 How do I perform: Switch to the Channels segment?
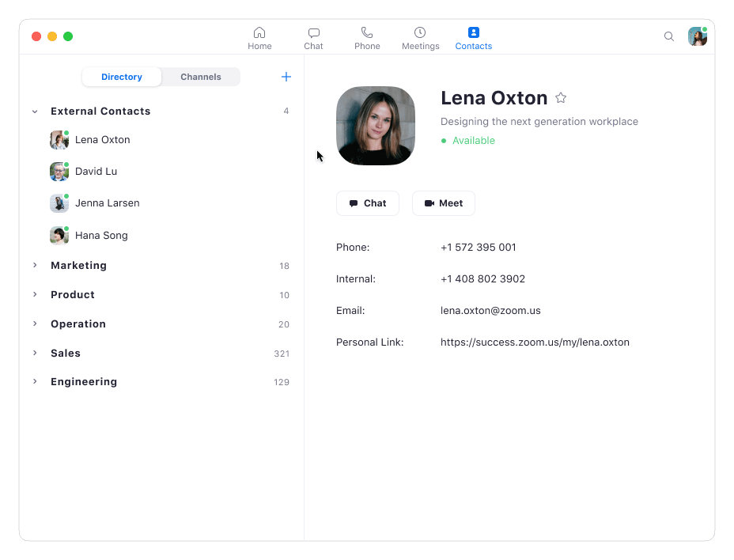[201, 77]
